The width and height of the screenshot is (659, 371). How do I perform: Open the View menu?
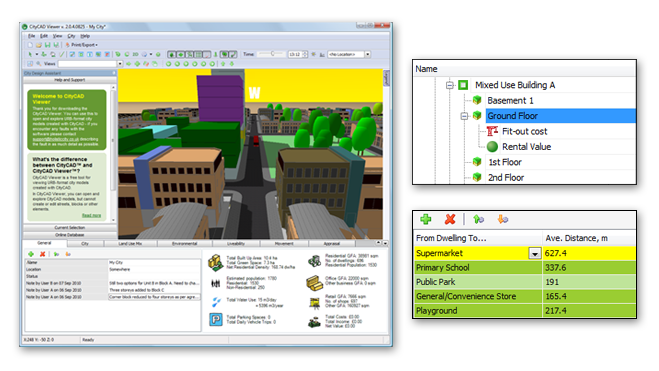58,36
